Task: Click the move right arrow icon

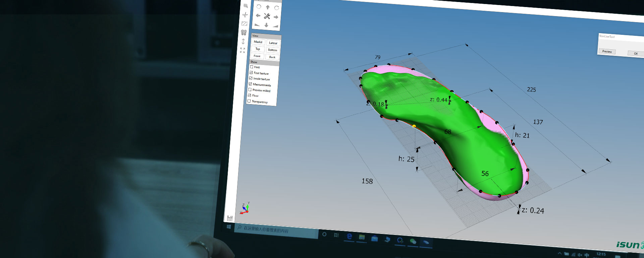Action: [276, 17]
